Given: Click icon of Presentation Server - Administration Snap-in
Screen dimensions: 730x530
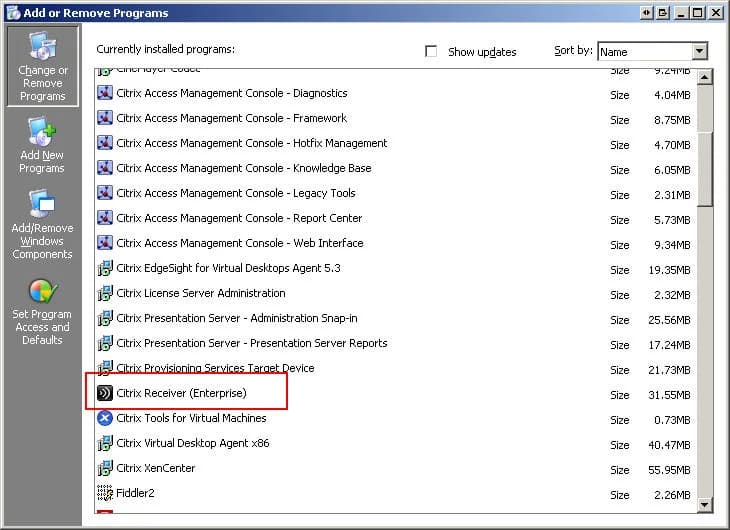Looking at the screenshot, I should pyautogui.click(x=105, y=318).
